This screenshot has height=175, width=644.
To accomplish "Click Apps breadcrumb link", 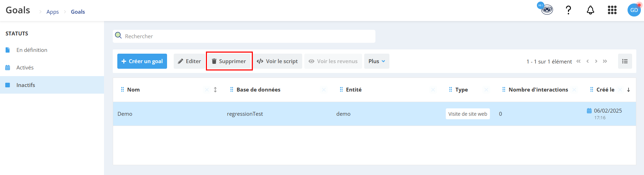I will 53,12.
